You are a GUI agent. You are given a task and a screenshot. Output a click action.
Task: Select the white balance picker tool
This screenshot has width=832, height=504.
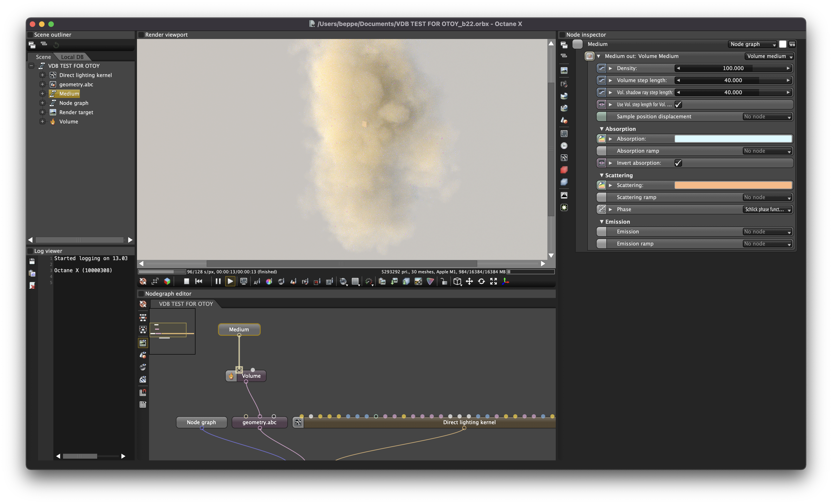click(x=269, y=281)
